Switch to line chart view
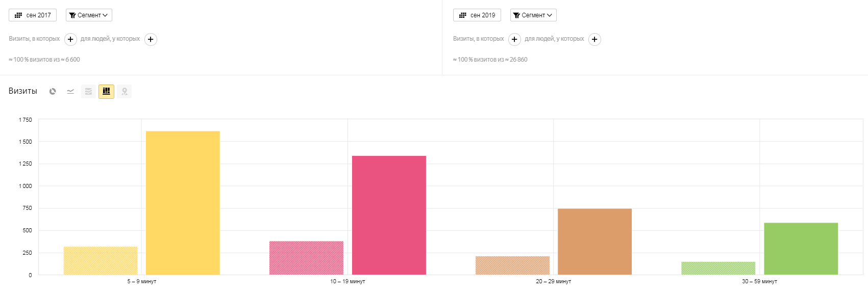The height and width of the screenshot is (297, 868). click(70, 92)
